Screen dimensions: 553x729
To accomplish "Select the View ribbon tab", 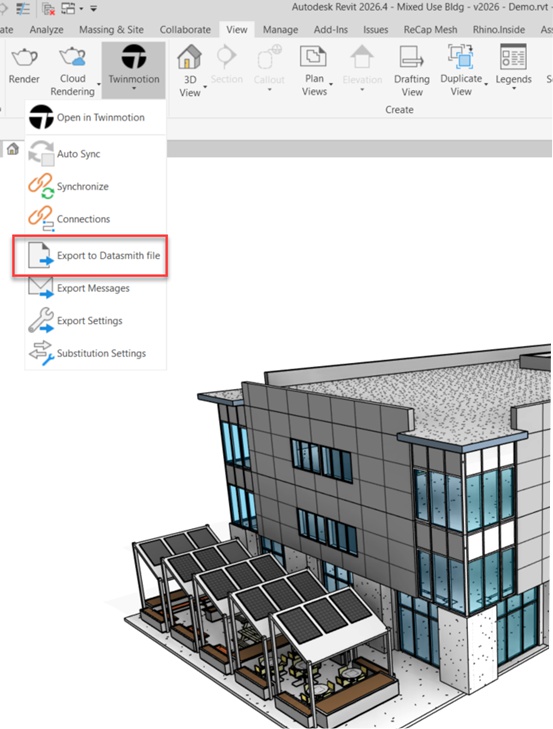I will 237,30.
